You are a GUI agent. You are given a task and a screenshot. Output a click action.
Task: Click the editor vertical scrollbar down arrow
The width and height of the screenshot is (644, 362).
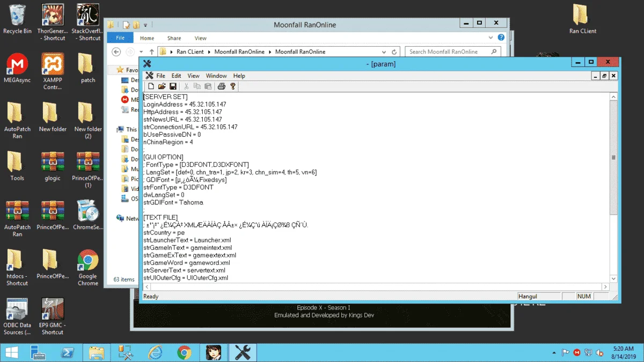tap(613, 278)
